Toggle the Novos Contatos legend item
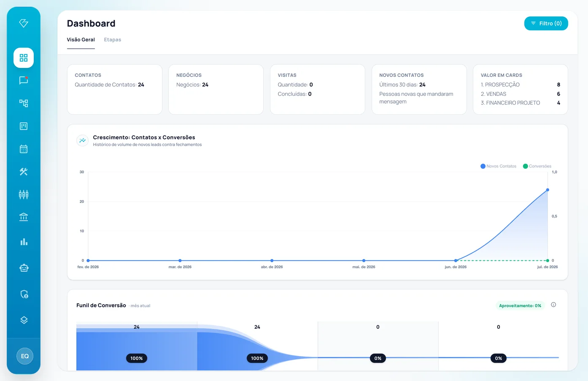The image size is (588, 381). [x=499, y=166]
